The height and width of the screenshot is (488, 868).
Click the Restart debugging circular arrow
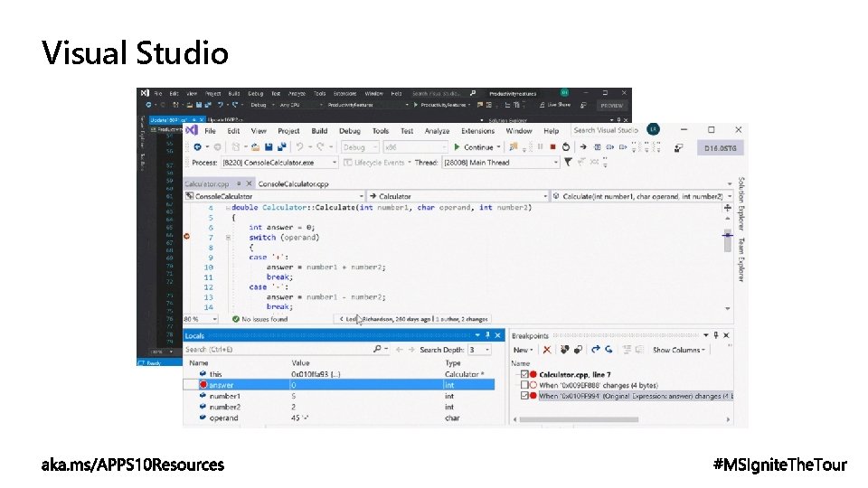click(566, 147)
